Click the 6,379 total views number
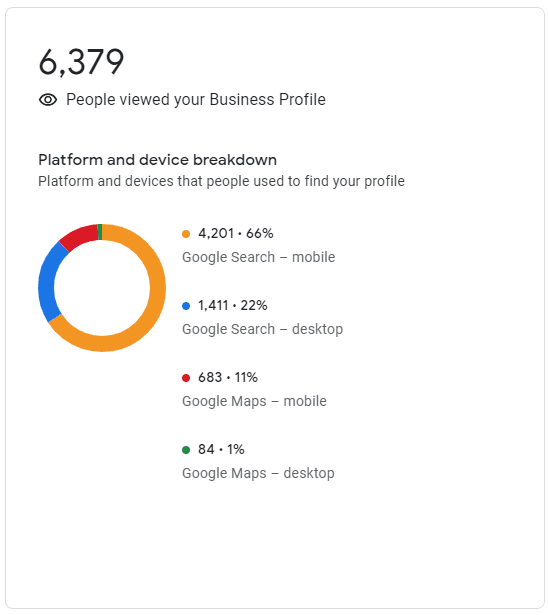Screen dimensions: 548x615 point(81,62)
